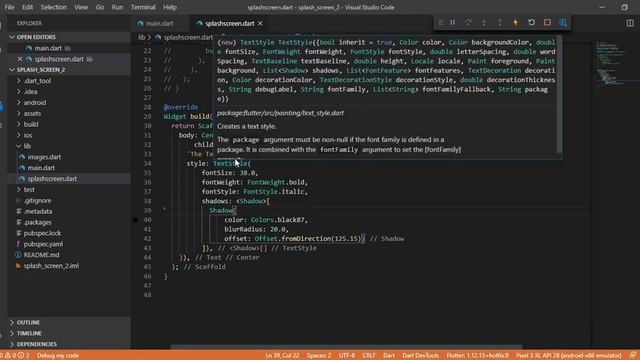Restart debugging with green circular arrow
Image resolution: width=640 pixels, height=360 pixels.
tap(531, 22)
